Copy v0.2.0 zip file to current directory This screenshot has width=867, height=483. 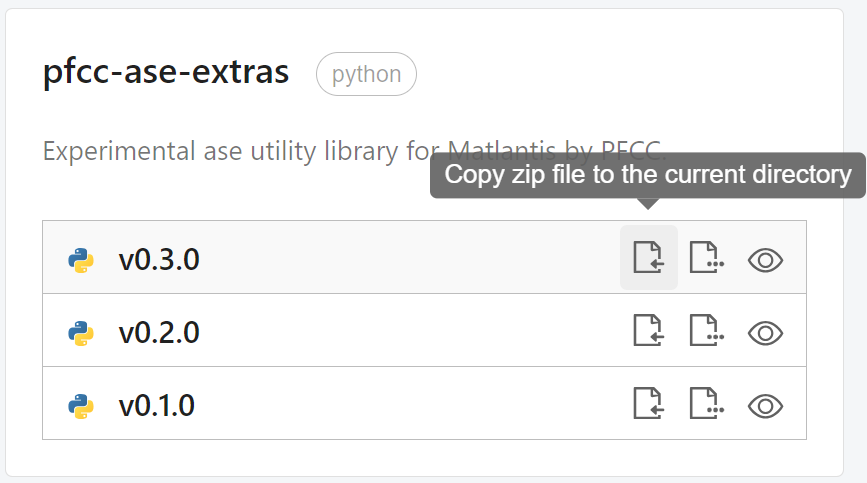point(648,331)
